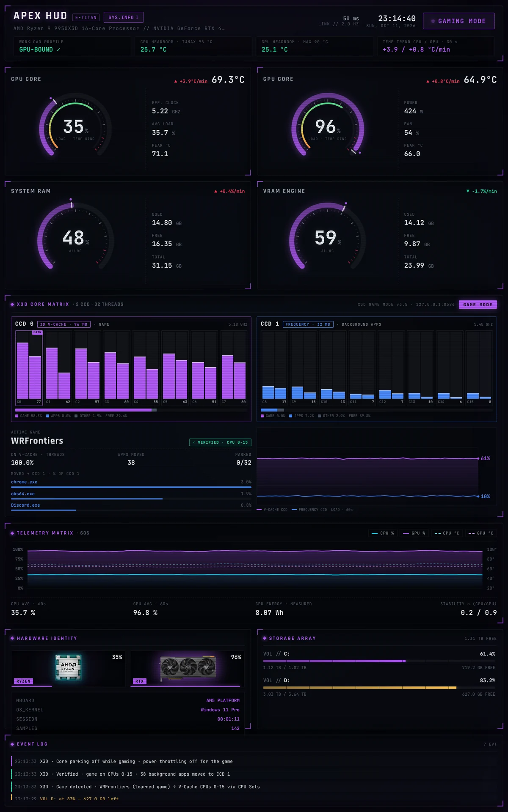Viewport: 508px width, 812px height.
Task: Click the WRFrontiers active game title
Action: tap(37, 441)
